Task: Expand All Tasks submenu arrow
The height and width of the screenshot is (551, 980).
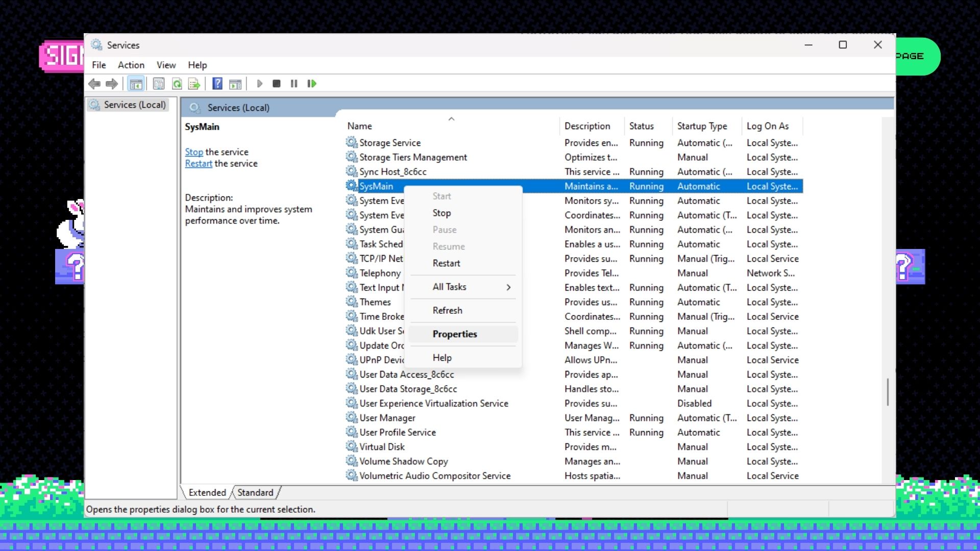Action: coord(508,287)
